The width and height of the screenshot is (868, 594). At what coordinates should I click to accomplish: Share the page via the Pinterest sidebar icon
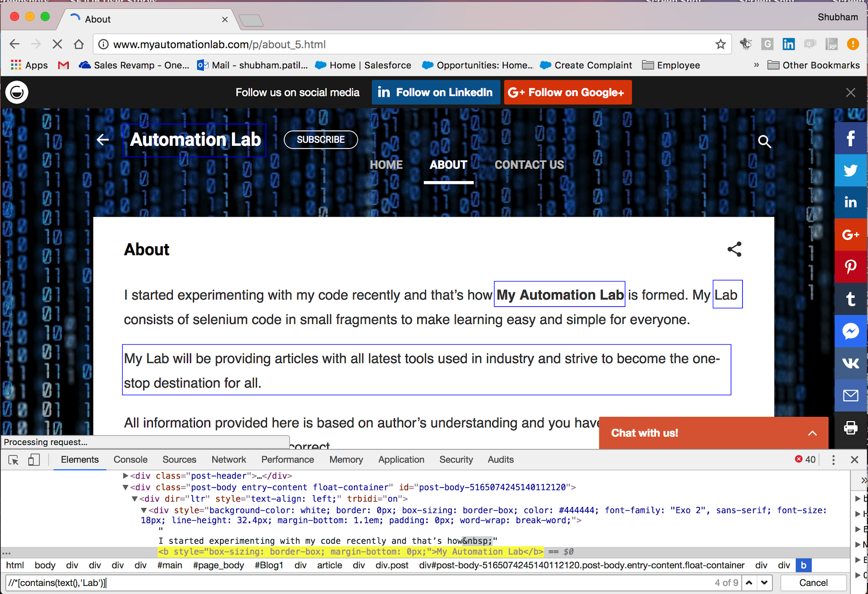[x=851, y=267]
